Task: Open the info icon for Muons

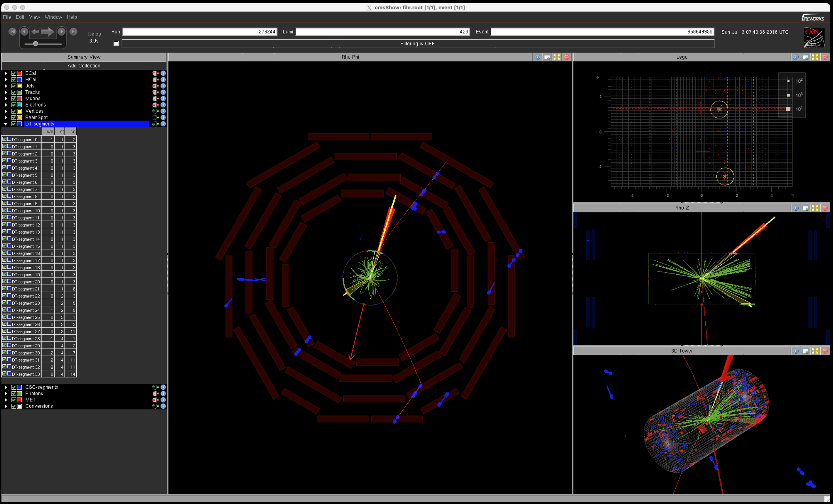Action: pyautogui.click(x=163, y=99)
